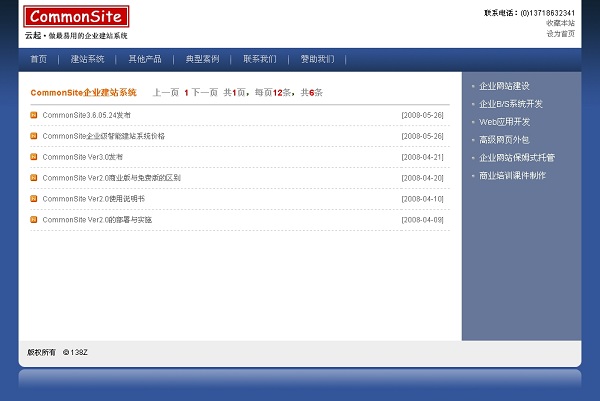
Task: Click the orange icon beside CommonSite3.6.05.24
Action: pos(34,115)
